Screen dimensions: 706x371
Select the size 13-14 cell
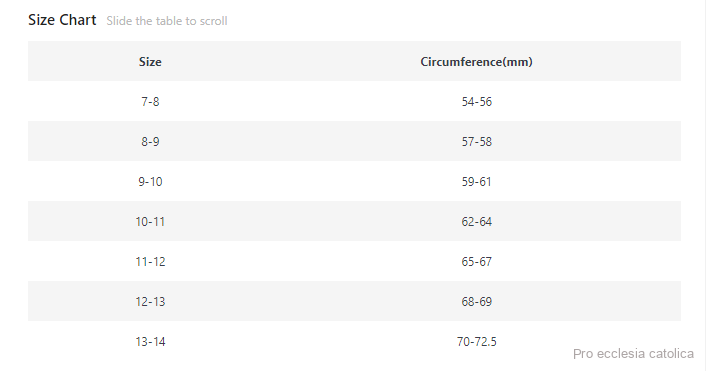150,341
